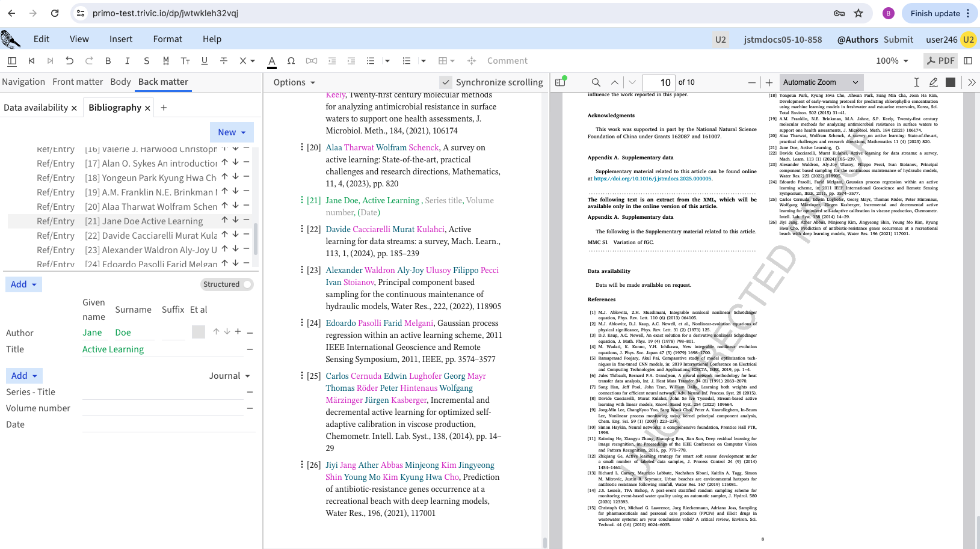The width and height of the screenshot is (980, 549).
Task: Toggle the Synchronize scrolling checkbox
Action: [x=446, y=82]
